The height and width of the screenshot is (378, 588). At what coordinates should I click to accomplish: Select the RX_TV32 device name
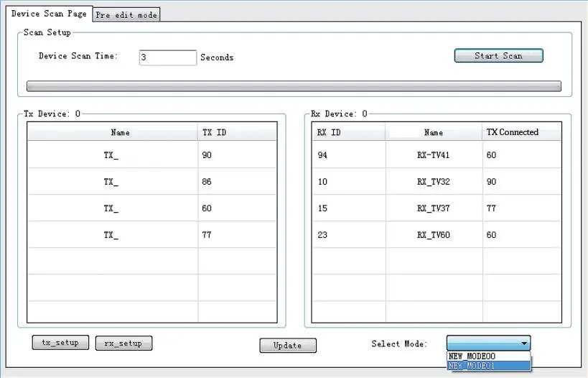click(x=433, y=182)
